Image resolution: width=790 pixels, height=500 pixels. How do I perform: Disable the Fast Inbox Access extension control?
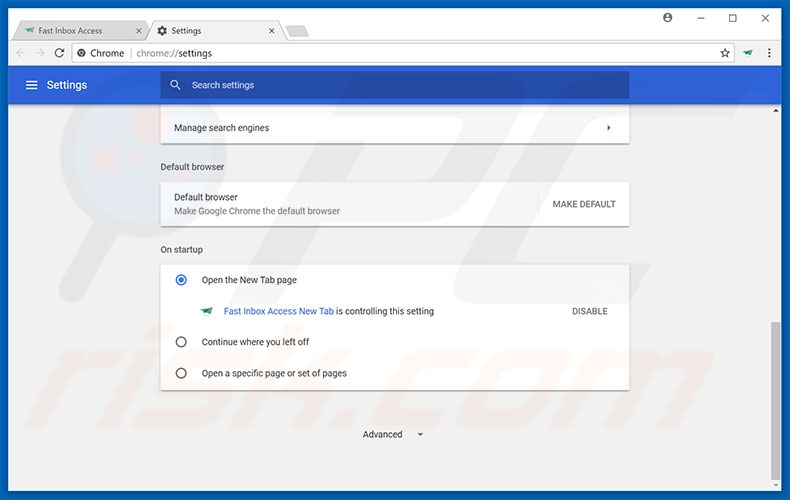(x=589, y=311)
